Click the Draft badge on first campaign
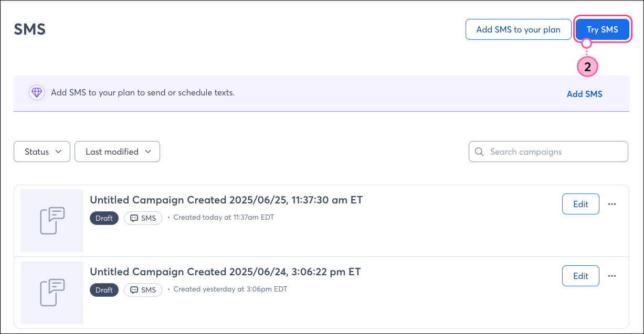The width and height of the screenshot is (644, 334). (x=104, y=218)
